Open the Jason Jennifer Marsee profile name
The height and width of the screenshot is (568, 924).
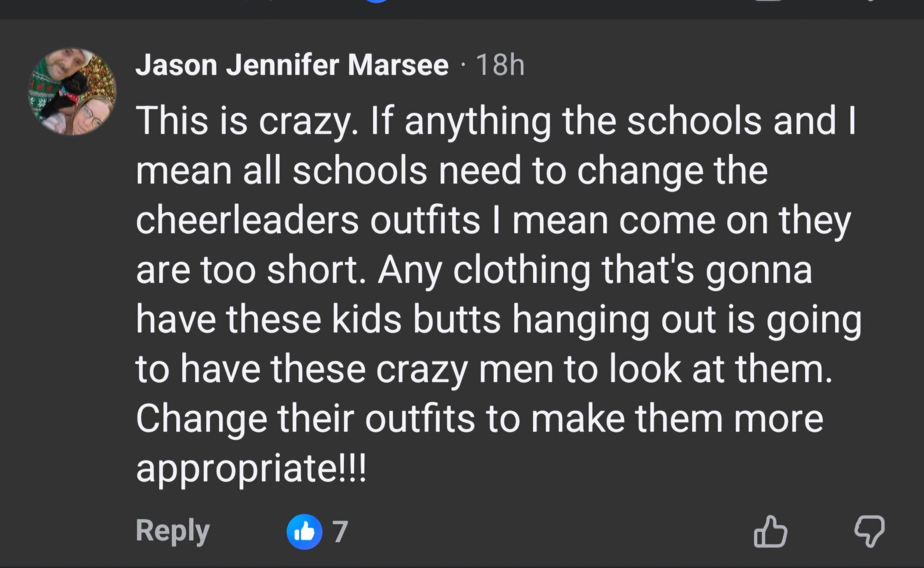(291, 65)
